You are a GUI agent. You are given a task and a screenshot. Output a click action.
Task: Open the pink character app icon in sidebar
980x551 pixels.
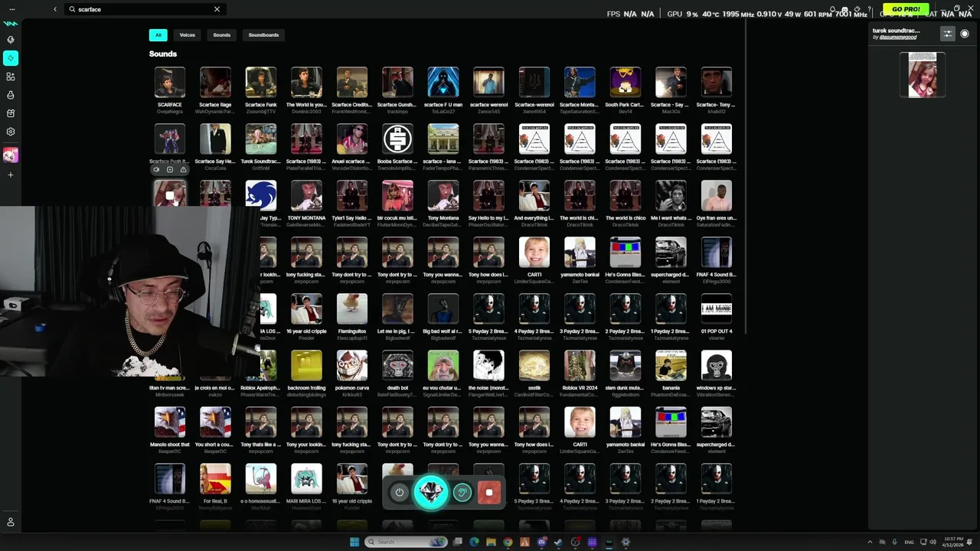[11, 155]
